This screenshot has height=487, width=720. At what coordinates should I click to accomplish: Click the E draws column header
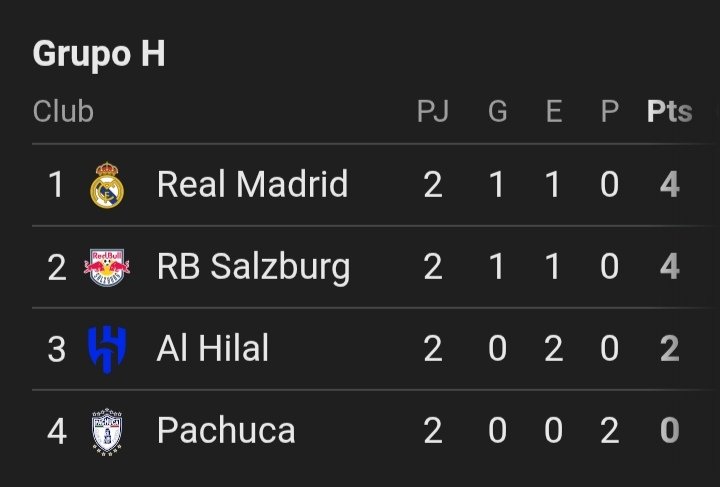pos(554,112)
